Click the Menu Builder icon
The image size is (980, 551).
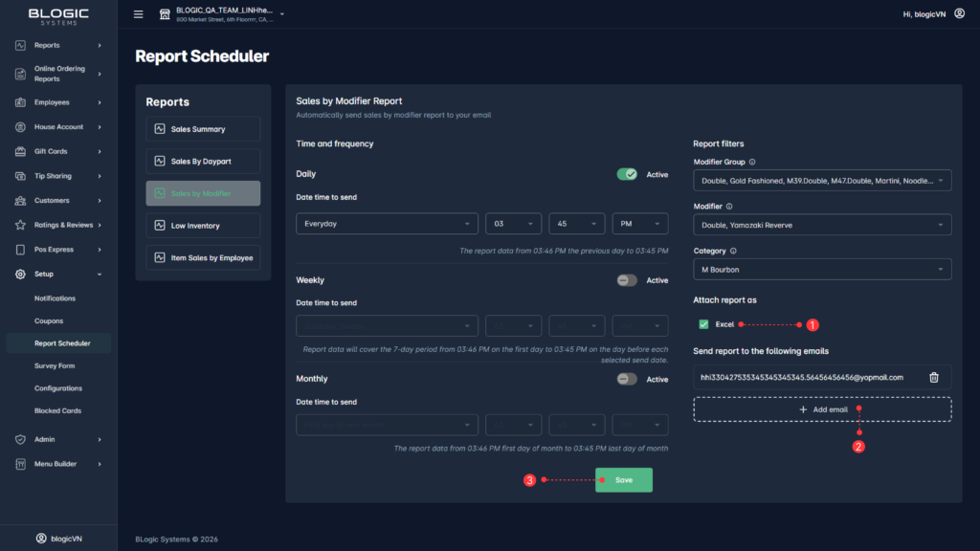21,464
